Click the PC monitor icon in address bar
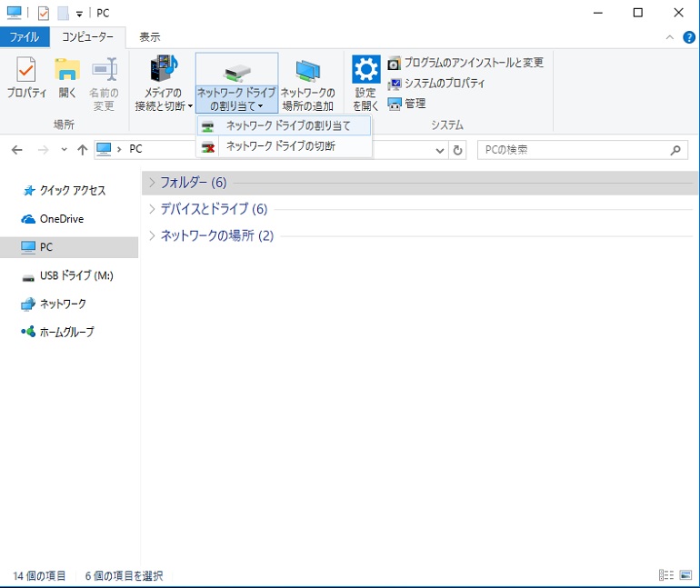The width and height of the screenshot is (700, 588). pos(104,149)
